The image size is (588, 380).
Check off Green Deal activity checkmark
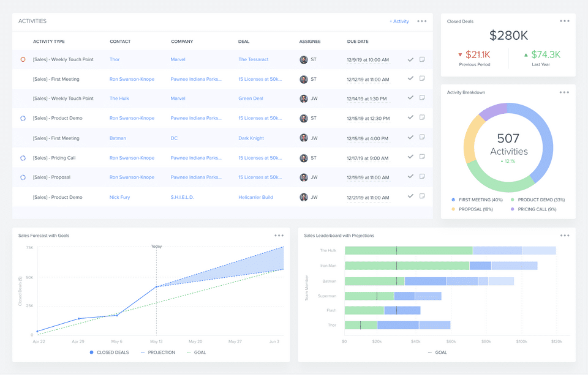410,98
